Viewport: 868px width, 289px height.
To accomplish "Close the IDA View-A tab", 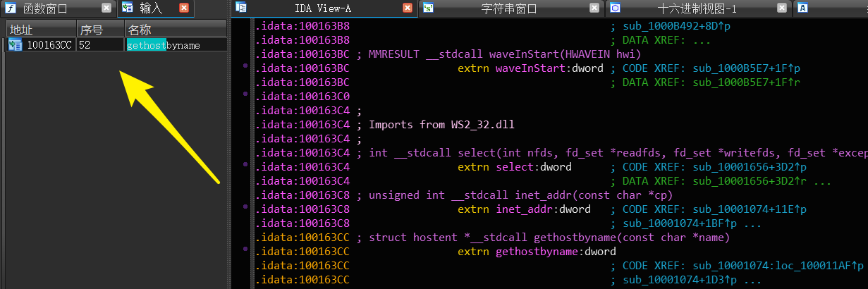I will [x=408, y=8].
